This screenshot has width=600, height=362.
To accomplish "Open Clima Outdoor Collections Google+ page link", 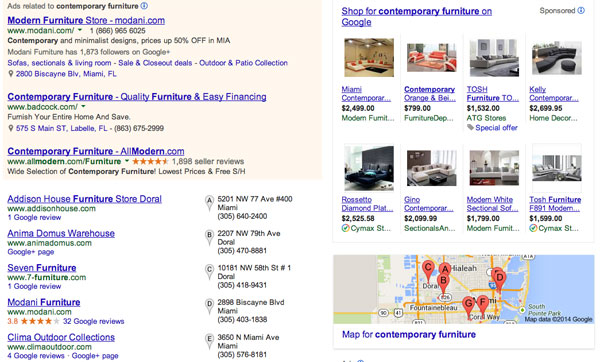I will 95,356.
